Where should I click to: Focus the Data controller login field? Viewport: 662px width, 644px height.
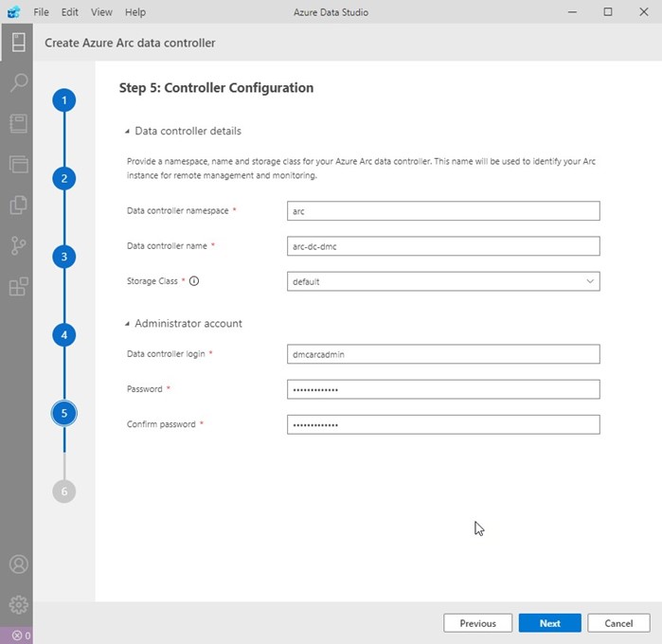443,354
